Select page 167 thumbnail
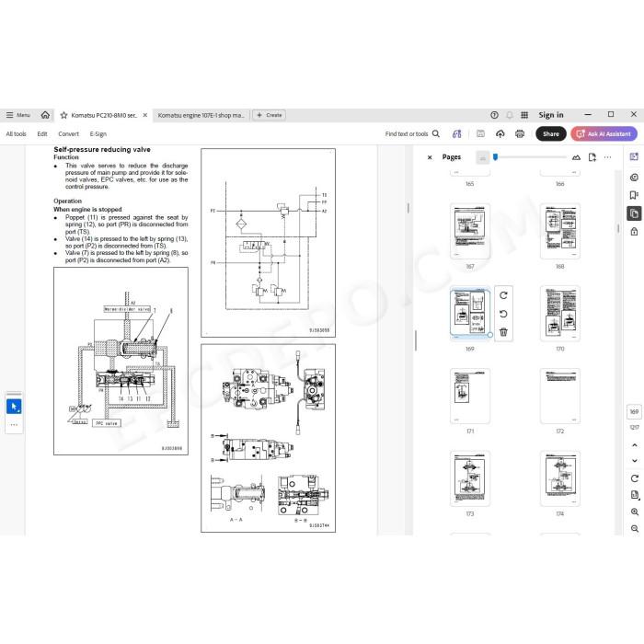Image resolution: width=644 pixels, height=644 pixels. [470, 231]
